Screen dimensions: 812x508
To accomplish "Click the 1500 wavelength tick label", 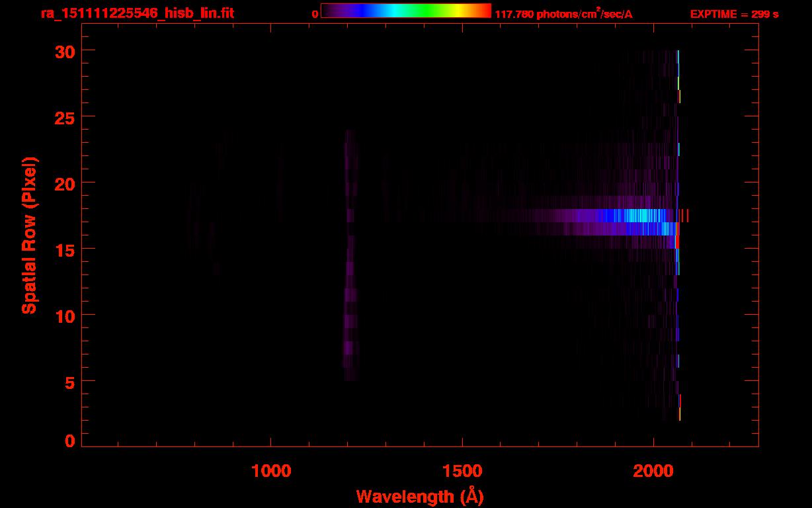I will (x=462, y=470).
